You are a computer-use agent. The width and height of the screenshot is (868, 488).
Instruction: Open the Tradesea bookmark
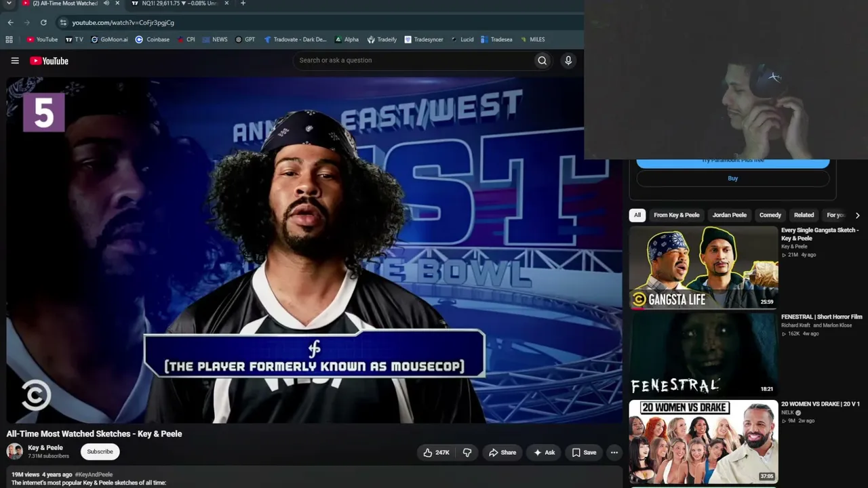pyautogui.click(x=496, y=39)
